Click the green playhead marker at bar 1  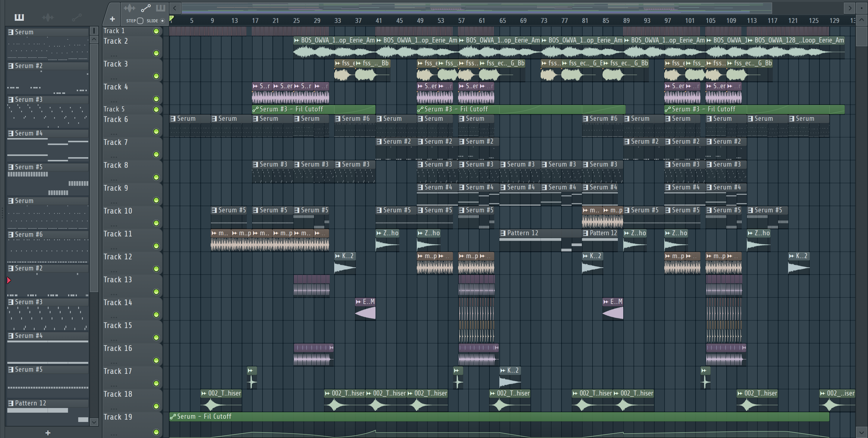coord(171,18)
